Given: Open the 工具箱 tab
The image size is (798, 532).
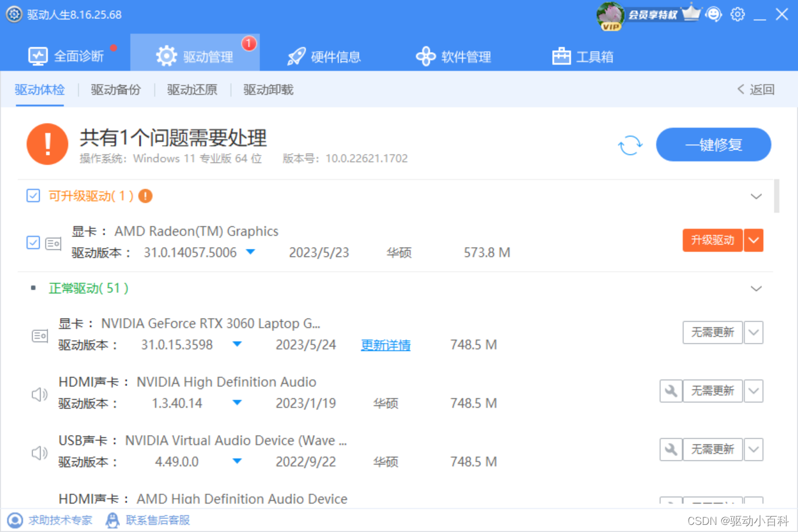Looking at the screenshot, I should 583,57.
